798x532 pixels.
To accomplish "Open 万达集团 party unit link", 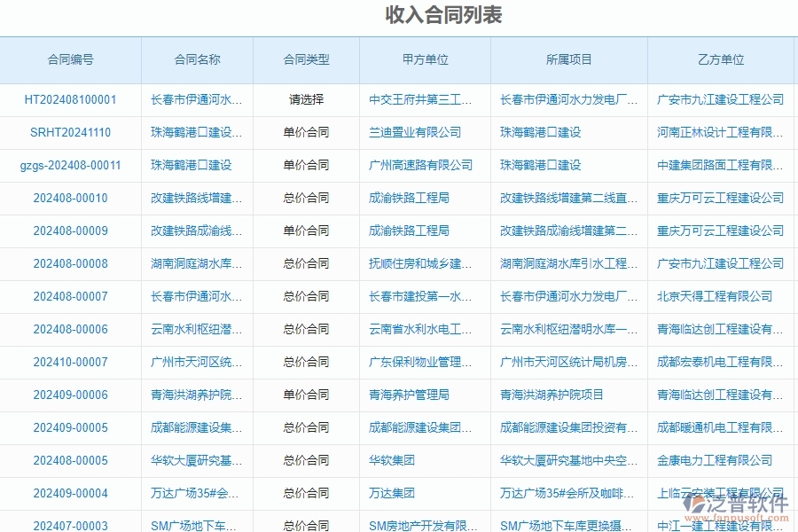I will [391, 494].
